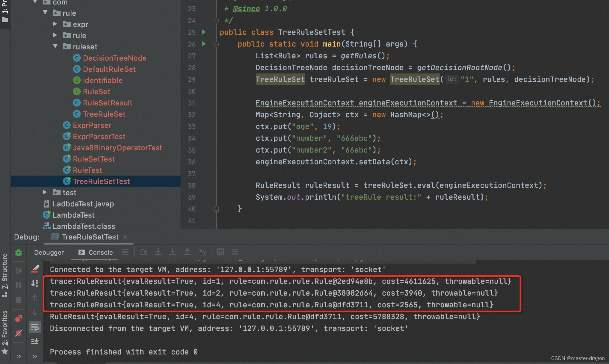Image resolution: width=609 pixels, height=364 pixels.
Task: Select TreeRuleSetTest in project tree
Action: 101,181
